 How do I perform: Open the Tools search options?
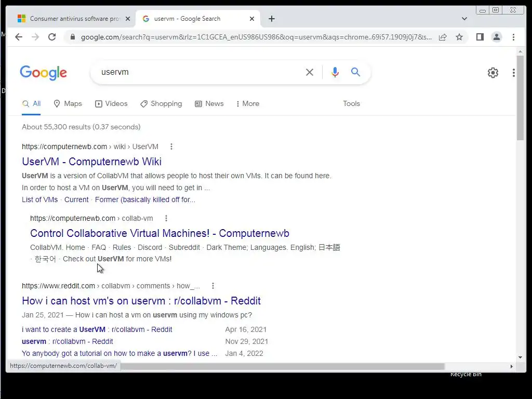[351, 104]
